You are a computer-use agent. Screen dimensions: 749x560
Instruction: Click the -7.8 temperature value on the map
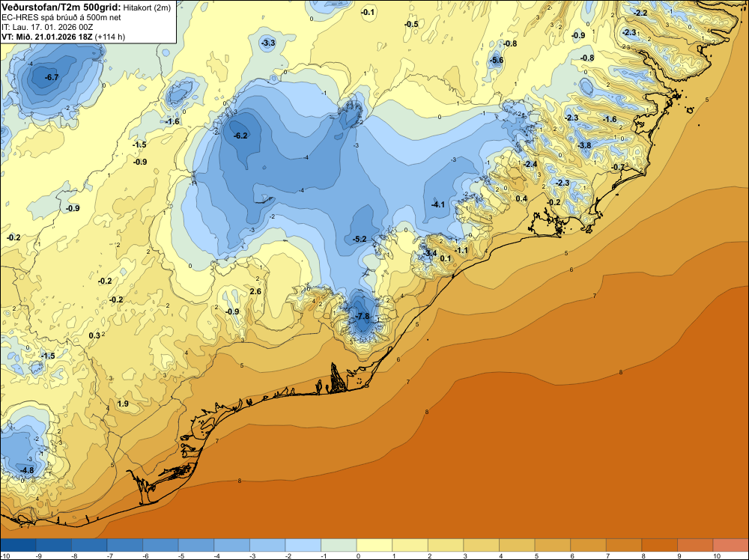tap(362, 316)
